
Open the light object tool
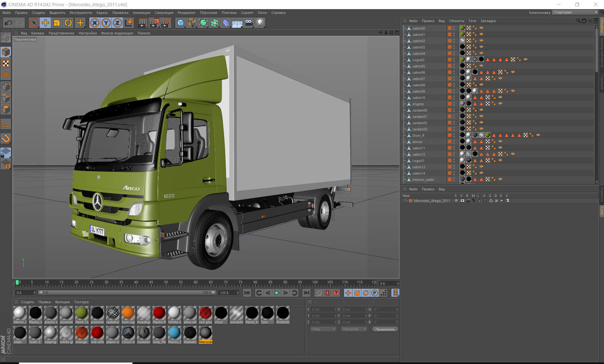(260, 23)
